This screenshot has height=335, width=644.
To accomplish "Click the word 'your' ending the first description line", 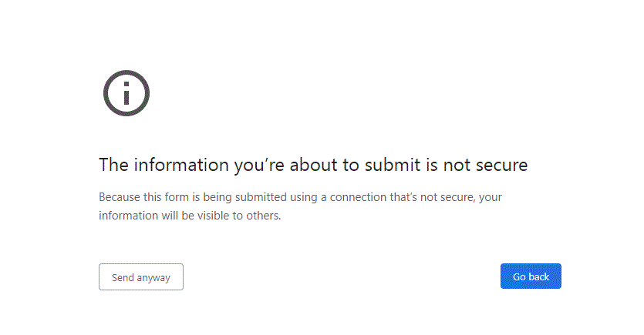I will (x=491, y=198).
